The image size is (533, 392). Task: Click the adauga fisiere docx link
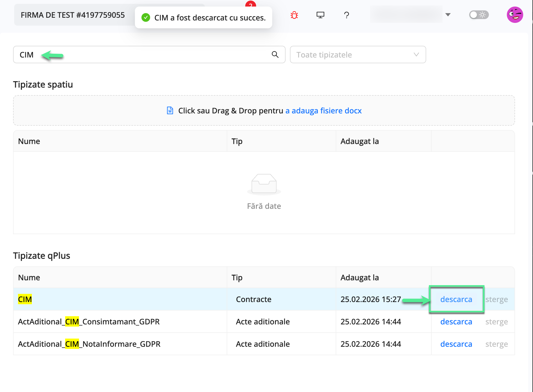tap(323, 111)
